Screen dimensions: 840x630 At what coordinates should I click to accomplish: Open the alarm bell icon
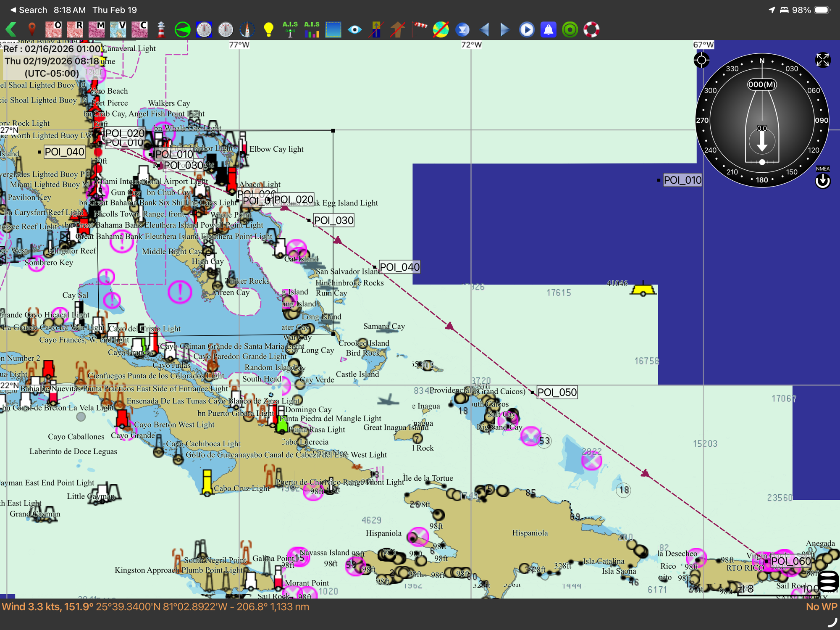click(x=548, y=29)
